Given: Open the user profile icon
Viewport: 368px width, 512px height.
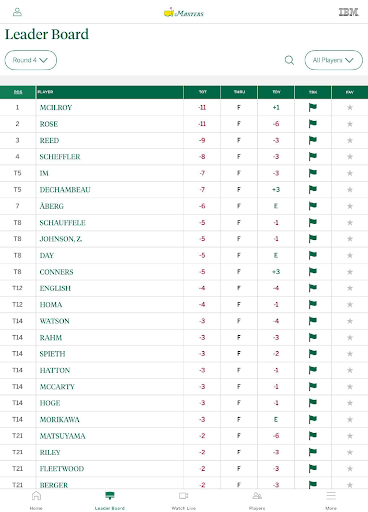Looking at the screenshot, I should (x=17, y=12).
